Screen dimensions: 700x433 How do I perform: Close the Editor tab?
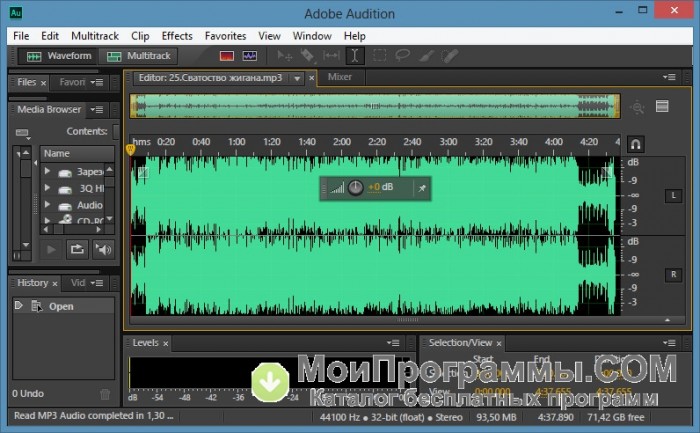[x=312, y=79]
